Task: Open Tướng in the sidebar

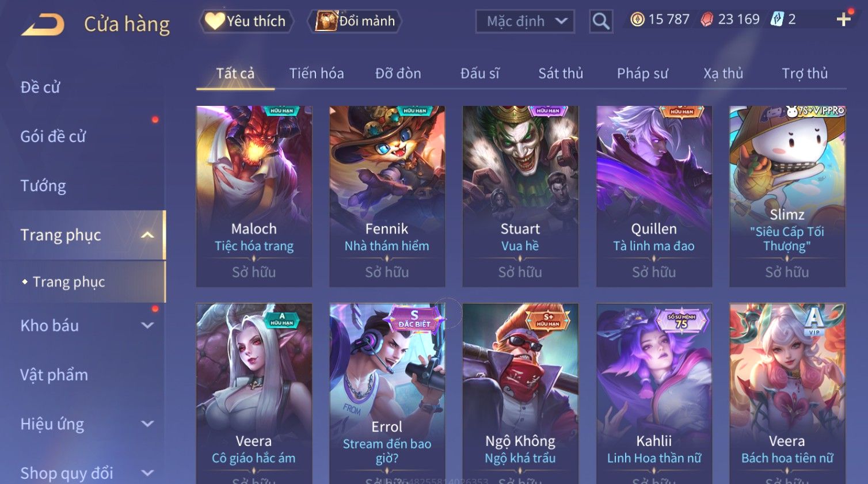Action: click(43, 185)
